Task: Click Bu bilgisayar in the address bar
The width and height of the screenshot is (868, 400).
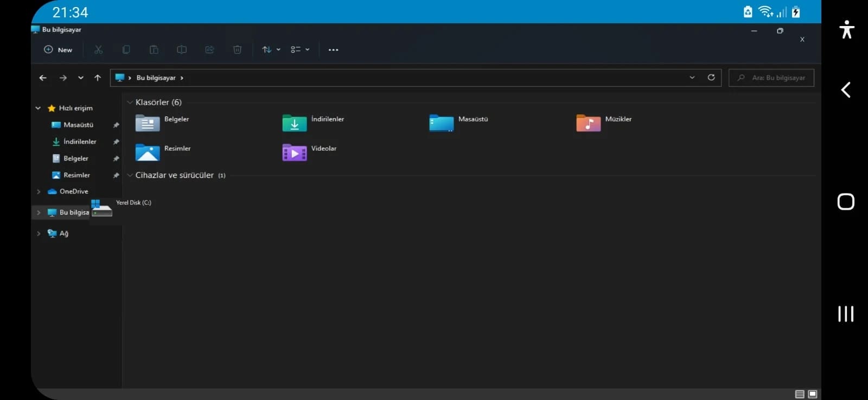Action: (156, 78)
